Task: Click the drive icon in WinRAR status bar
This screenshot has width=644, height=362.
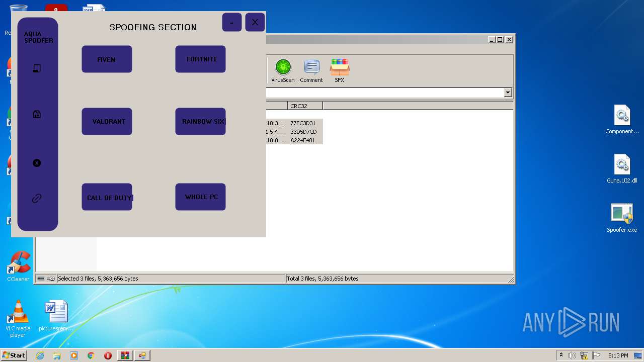Action: coord(41,279)
